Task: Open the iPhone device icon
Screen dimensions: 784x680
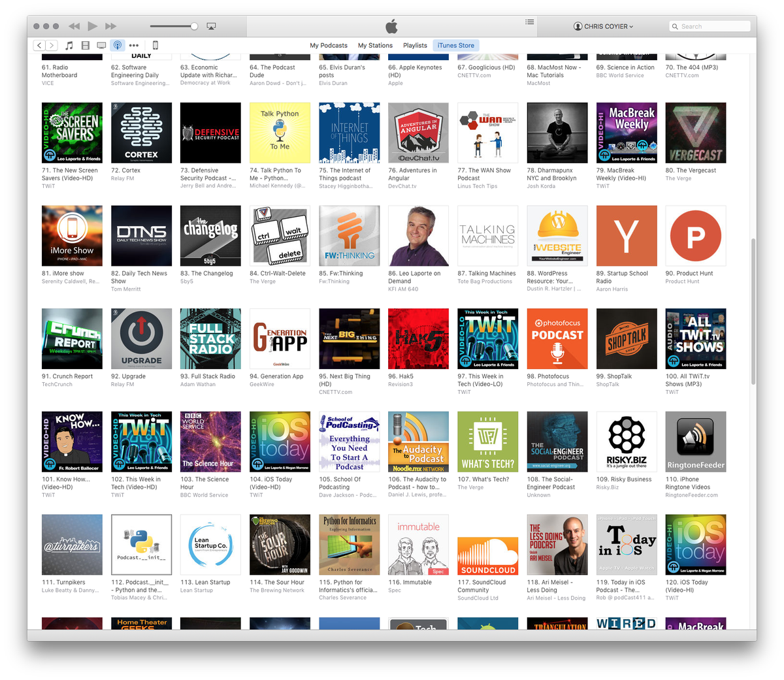Action: click(x=155, y=45)
